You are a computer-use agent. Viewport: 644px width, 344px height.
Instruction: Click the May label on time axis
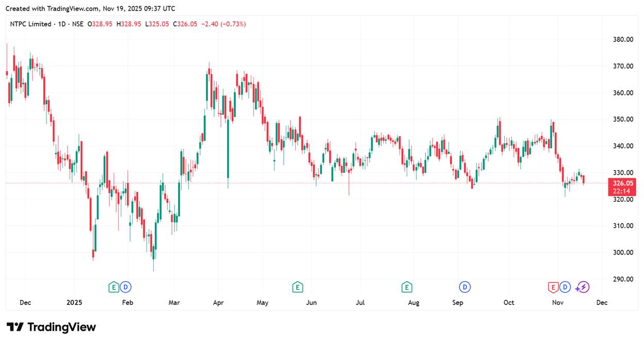263,303
